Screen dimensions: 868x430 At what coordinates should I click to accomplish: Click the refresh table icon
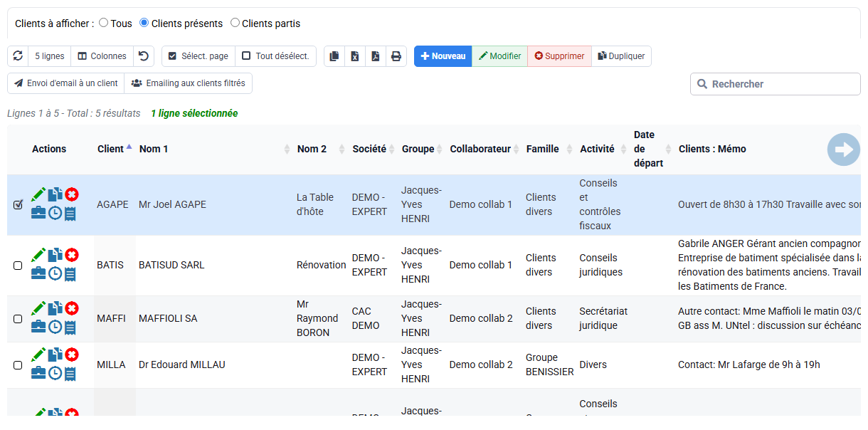pos(18,56)
